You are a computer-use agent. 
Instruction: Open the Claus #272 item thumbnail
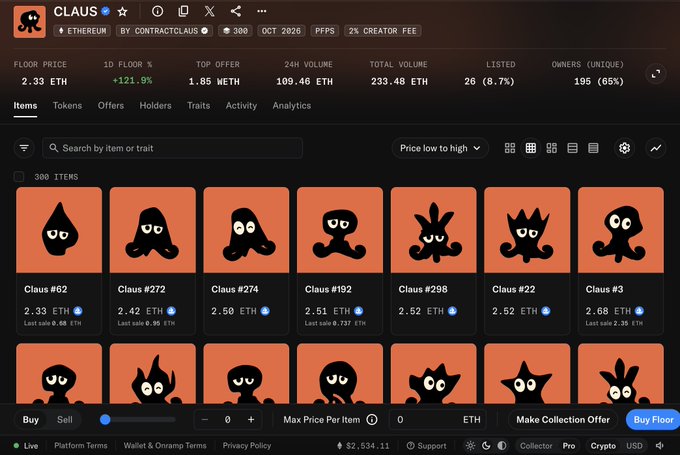pos(153,230)
